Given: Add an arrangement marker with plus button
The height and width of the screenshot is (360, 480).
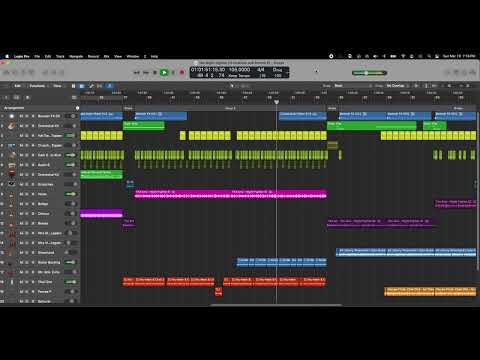Looking at the screenshot, I should (77, 108).
